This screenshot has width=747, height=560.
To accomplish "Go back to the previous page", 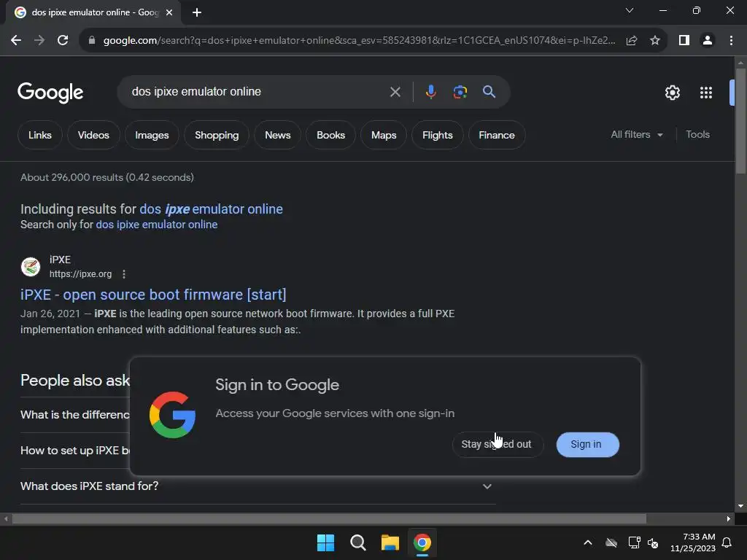I will [x=16, y=41].
